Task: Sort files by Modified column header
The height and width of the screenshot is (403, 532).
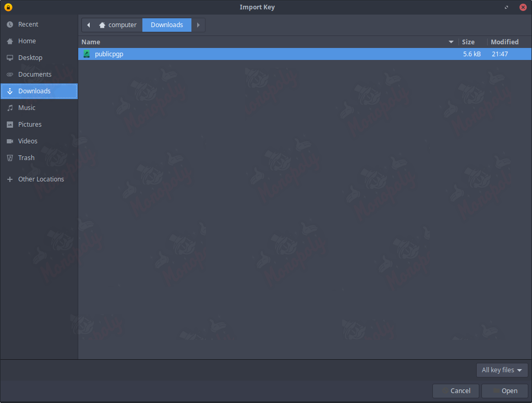Action: click(504, 42)
